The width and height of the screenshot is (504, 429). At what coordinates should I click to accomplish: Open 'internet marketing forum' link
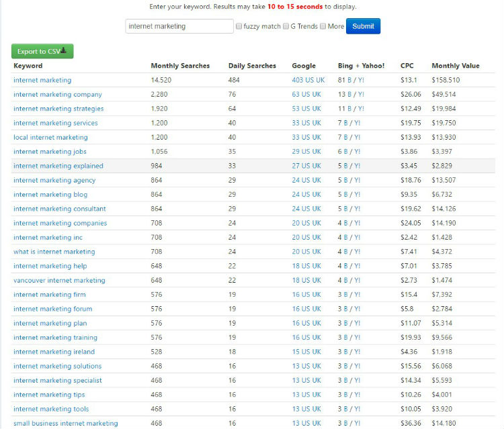tap(52, 309)
